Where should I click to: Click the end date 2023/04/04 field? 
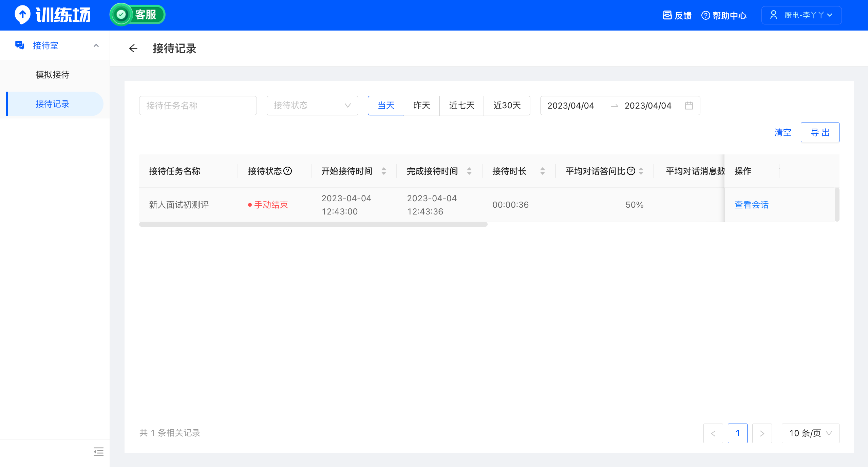click(648, 106)
